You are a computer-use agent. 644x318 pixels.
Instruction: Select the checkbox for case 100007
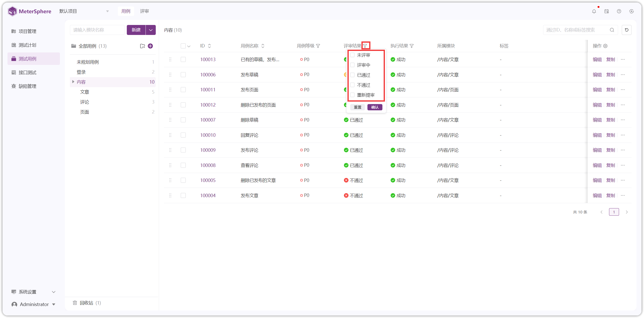tap(183, 120)
